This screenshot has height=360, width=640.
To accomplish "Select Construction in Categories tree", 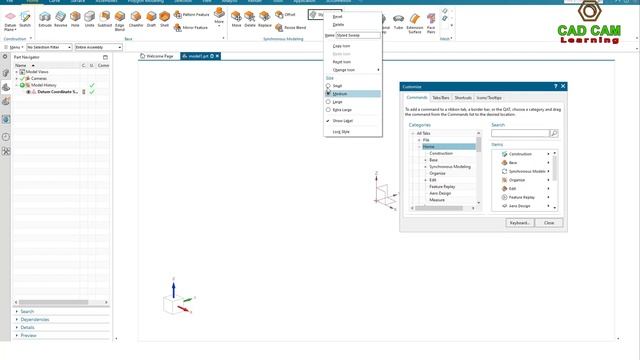I will 441,153.
